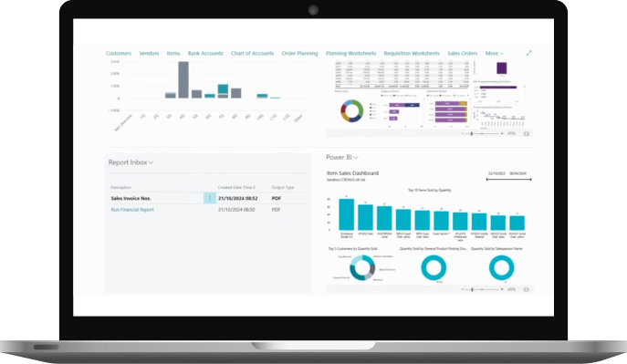Click zoom-out minus in upper Power BI report footer
Viewport: 627px width, 364px height.
point(463,133)
